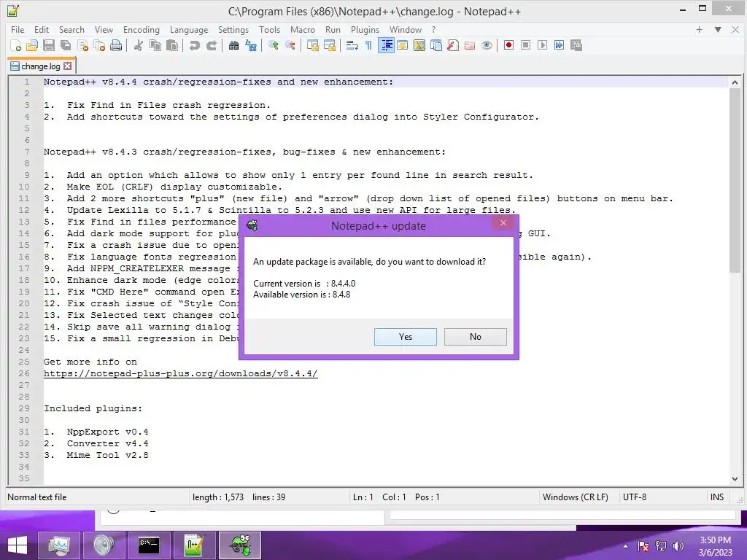Image resolution: width=747 pixels, height=560 pixels.
Task: Show the Document List panel
Action: (x=436, y=45)
